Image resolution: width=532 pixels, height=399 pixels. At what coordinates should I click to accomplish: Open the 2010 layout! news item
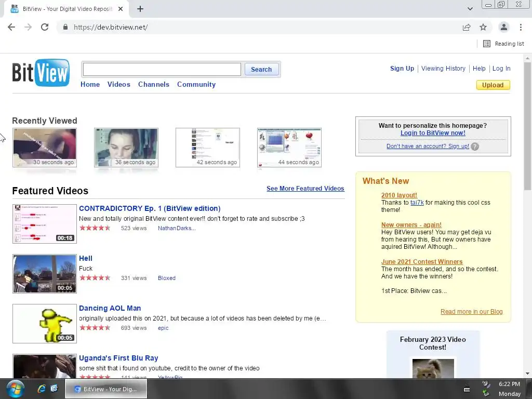[x=399, y=195]
